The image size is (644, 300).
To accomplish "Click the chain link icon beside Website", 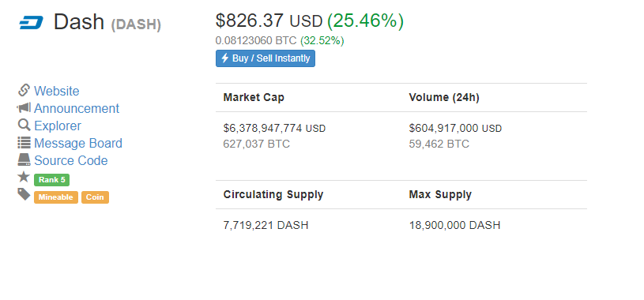I will click(x=24, y=90).
